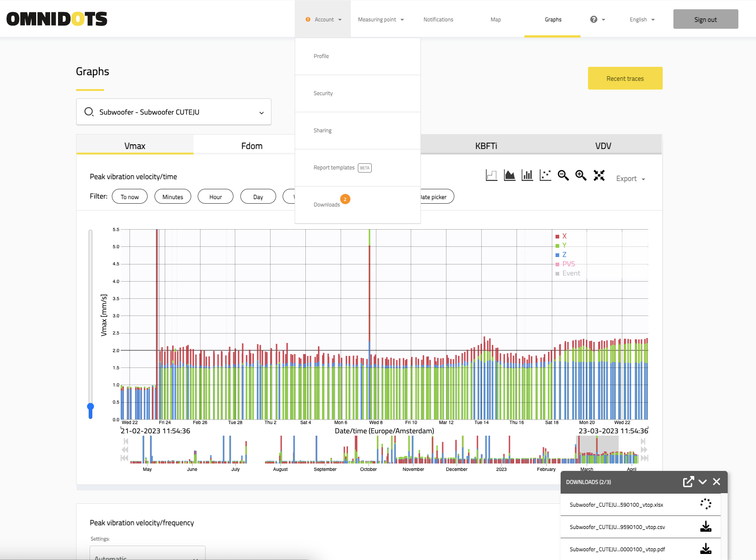Download the vtop.csv file

coord(705,527)
